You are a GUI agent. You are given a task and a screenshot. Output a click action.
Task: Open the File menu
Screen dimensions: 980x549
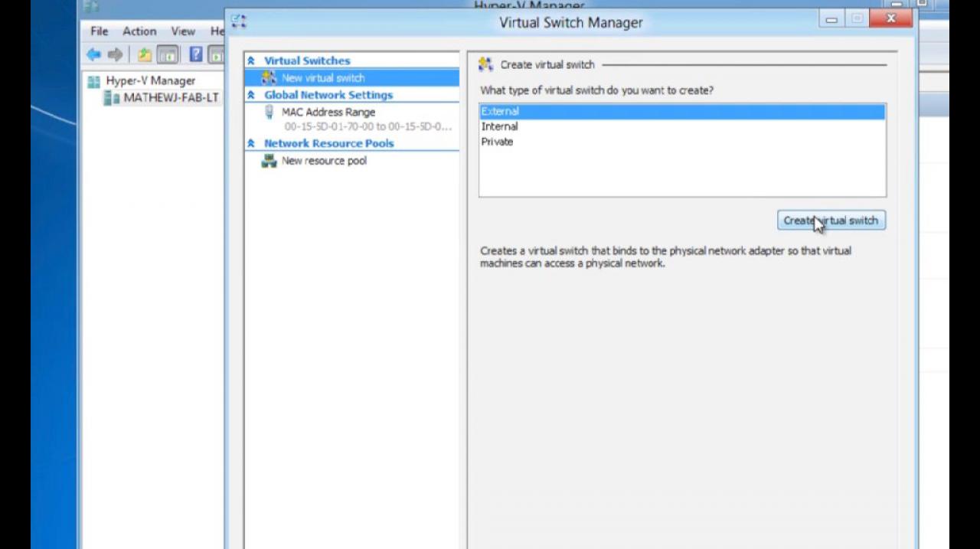[100, 31]
